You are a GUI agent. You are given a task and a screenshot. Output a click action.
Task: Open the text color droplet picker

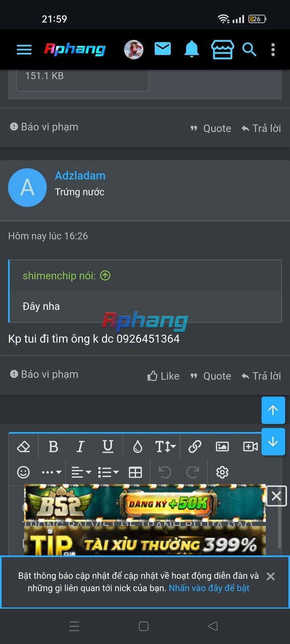(138, 446)
